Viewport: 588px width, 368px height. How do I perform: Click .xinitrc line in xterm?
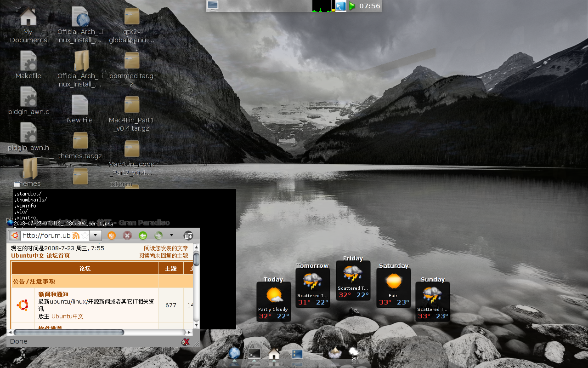tap(25, 218)
